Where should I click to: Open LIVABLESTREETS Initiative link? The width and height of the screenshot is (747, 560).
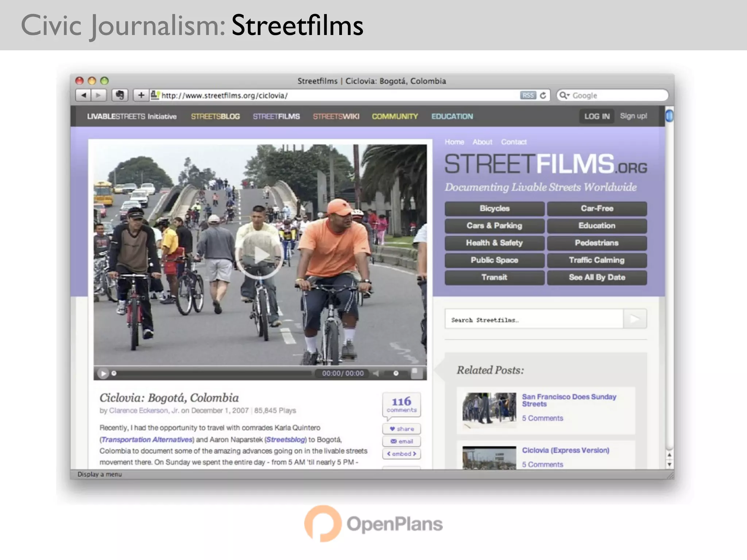132,116
